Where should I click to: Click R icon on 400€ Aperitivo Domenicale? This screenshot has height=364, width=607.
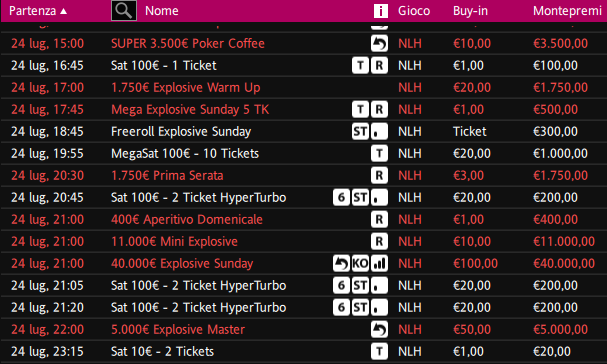379,220
